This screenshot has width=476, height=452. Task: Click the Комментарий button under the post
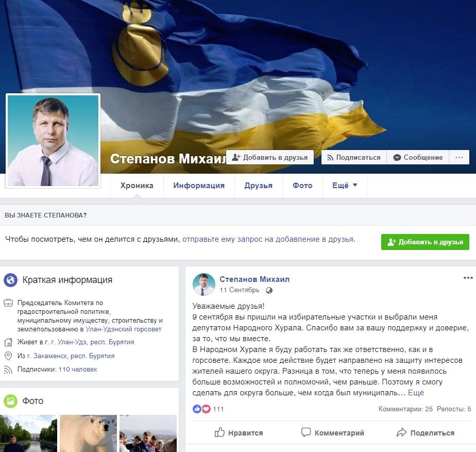pos(332,432)
